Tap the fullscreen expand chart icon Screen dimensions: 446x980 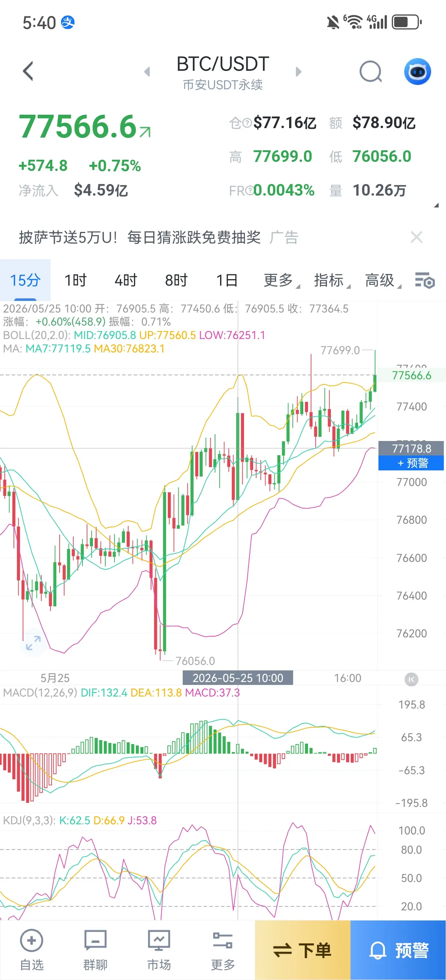click(x=33, y=643)
